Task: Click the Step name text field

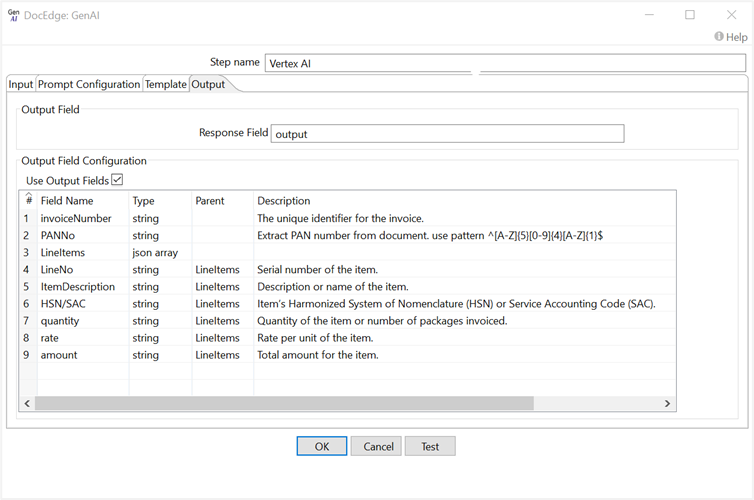Action: click(x=505, y=63)
